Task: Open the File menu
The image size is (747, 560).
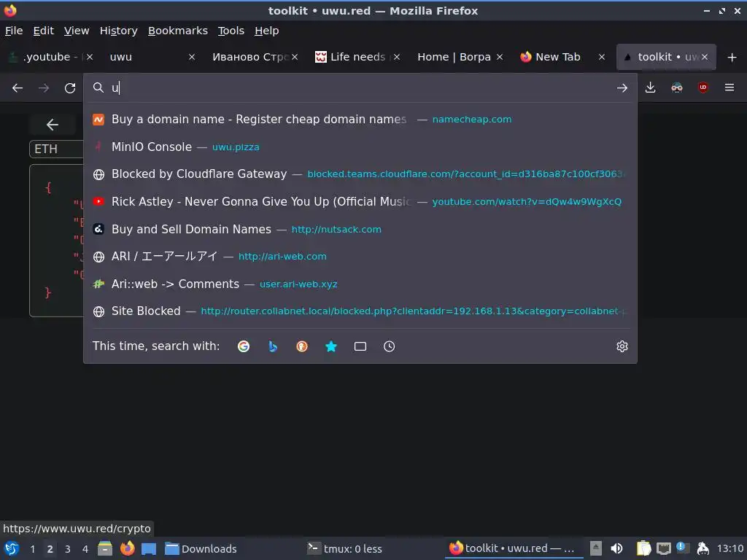Action: point(14,31)
